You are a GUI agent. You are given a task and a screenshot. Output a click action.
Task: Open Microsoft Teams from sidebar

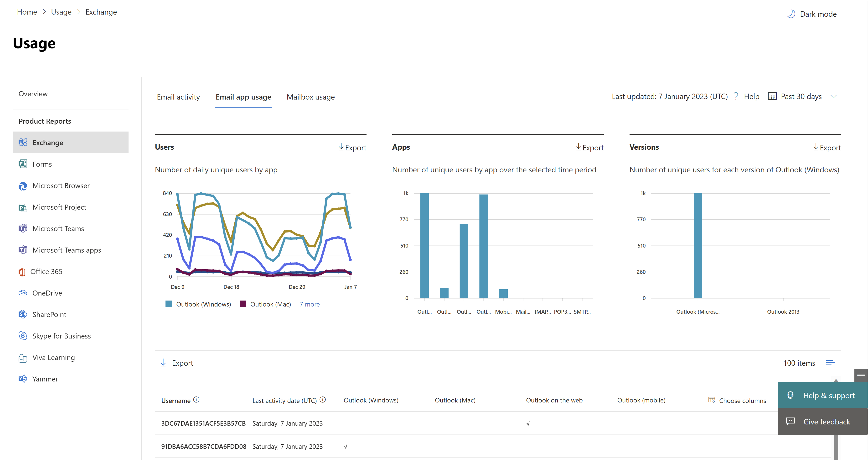[58, 228]
